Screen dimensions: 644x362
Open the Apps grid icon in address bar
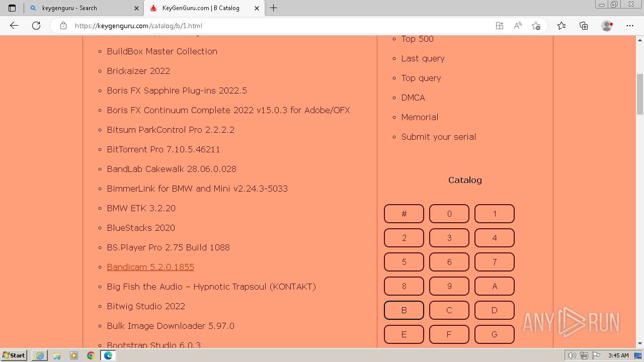click(x=500, y=26)
